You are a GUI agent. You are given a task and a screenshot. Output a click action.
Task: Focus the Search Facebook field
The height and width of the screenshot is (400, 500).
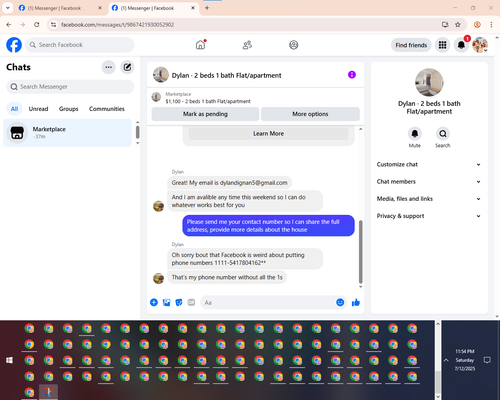[x=80, y=45]
